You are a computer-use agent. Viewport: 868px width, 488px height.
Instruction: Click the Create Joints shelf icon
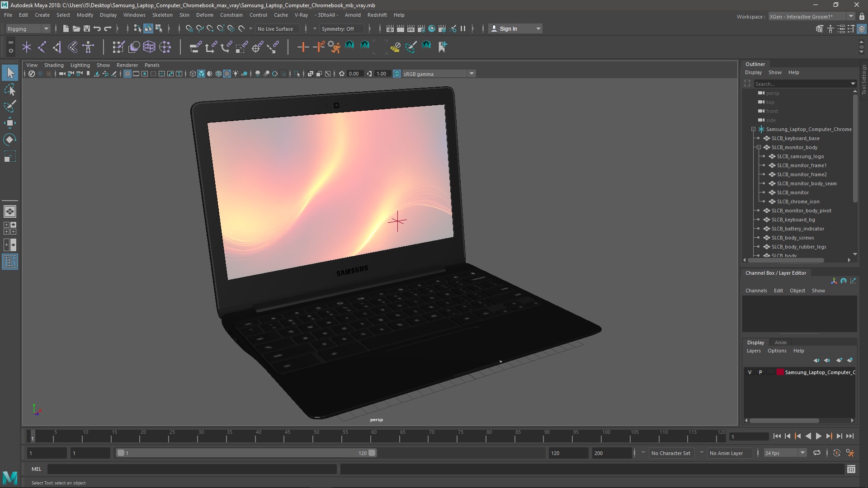coord(42,47)
